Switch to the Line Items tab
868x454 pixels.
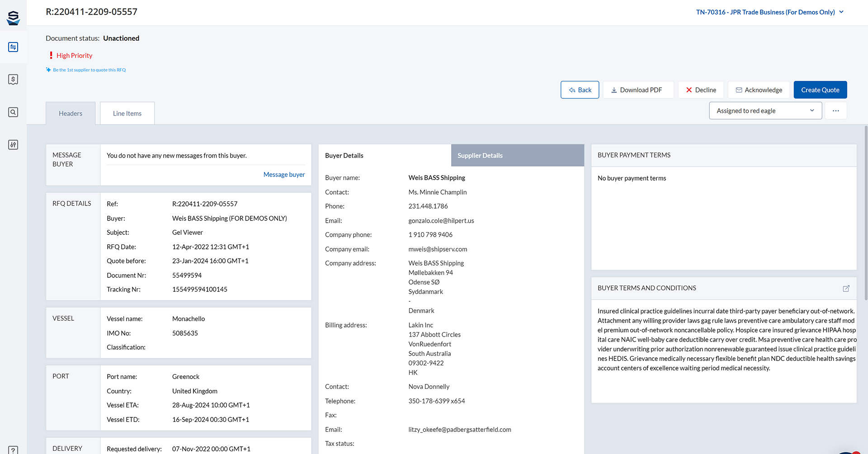127,113
